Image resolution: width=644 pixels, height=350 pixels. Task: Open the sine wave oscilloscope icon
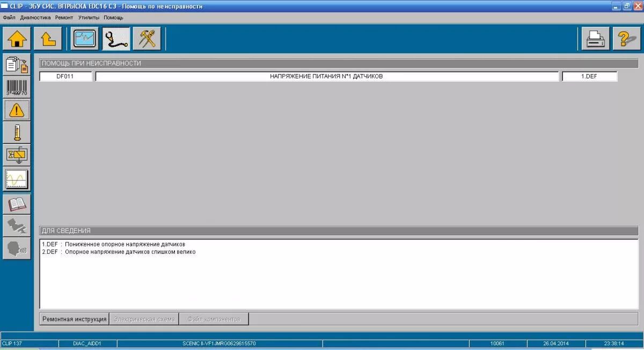pyautogui.click(x=17, y=178)
